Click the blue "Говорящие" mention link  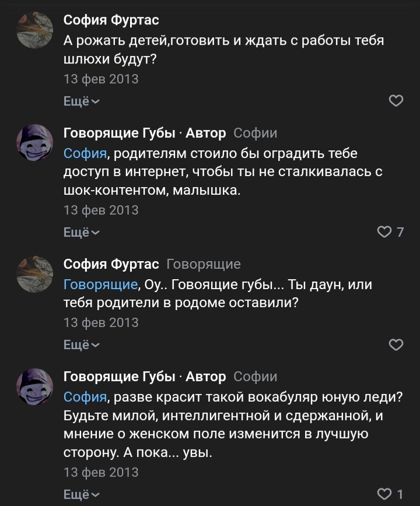click(100, 285)
